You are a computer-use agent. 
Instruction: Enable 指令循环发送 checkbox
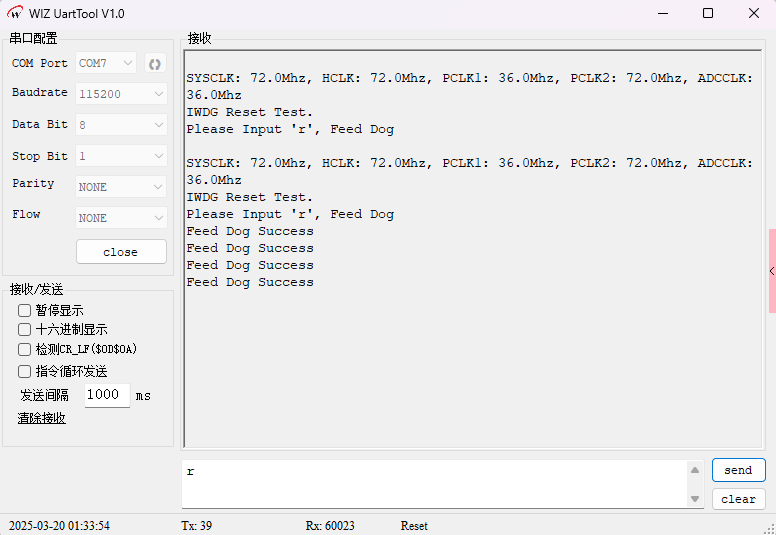click(x=25, y=371)
